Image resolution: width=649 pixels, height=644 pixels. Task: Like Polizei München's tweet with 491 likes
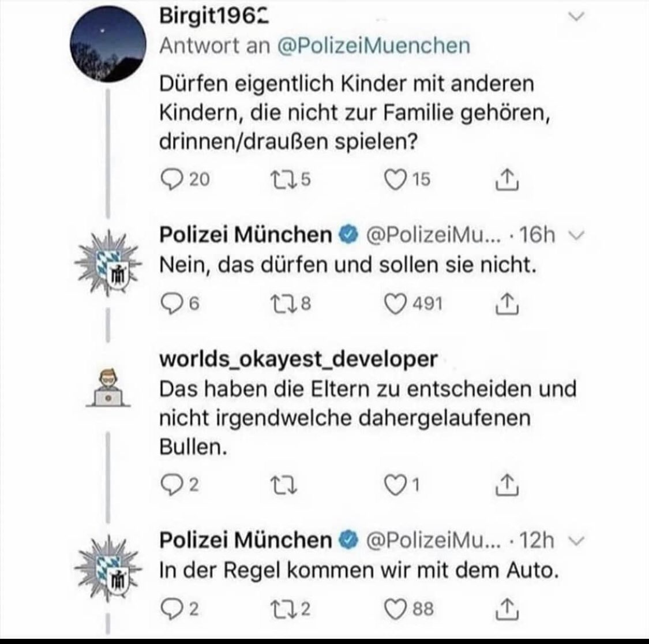(x=395, y=303)
